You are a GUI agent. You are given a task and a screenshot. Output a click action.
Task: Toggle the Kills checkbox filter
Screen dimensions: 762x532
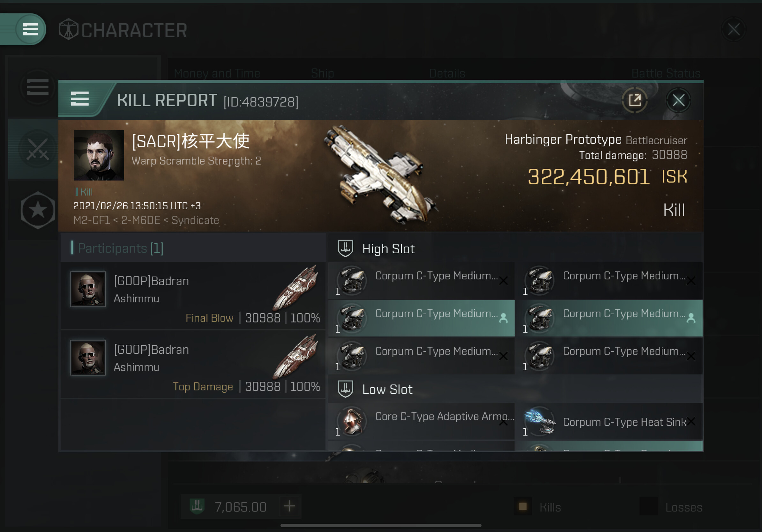[x=523, y=506]
